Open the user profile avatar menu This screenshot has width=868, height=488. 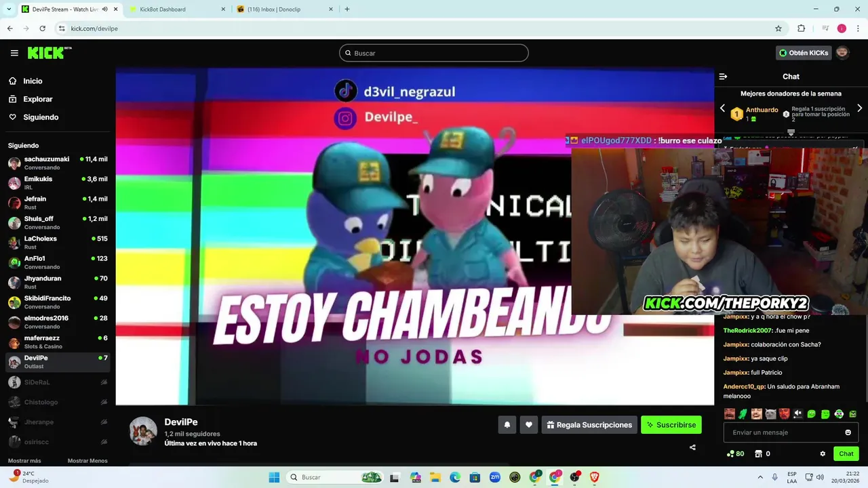coord(842,53)
